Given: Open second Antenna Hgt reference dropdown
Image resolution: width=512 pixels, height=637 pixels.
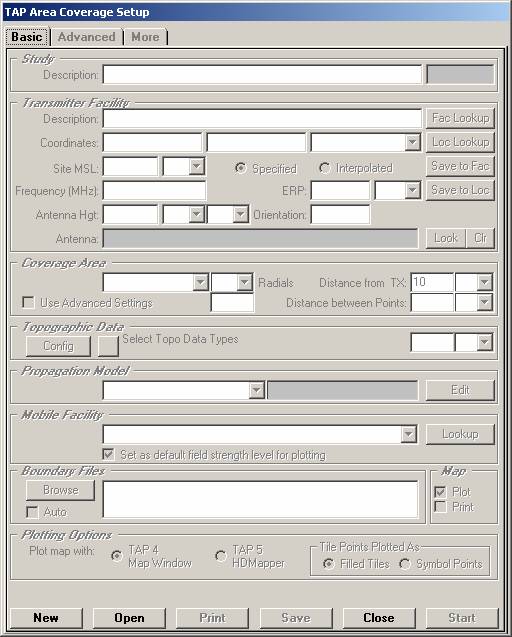Looking at the screenshot, I should pos(241,214).
